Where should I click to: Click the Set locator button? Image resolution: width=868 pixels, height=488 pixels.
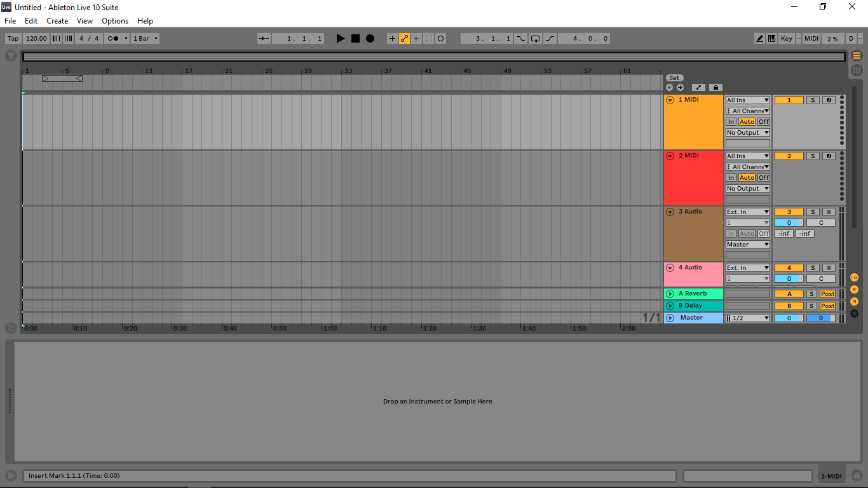674,78
